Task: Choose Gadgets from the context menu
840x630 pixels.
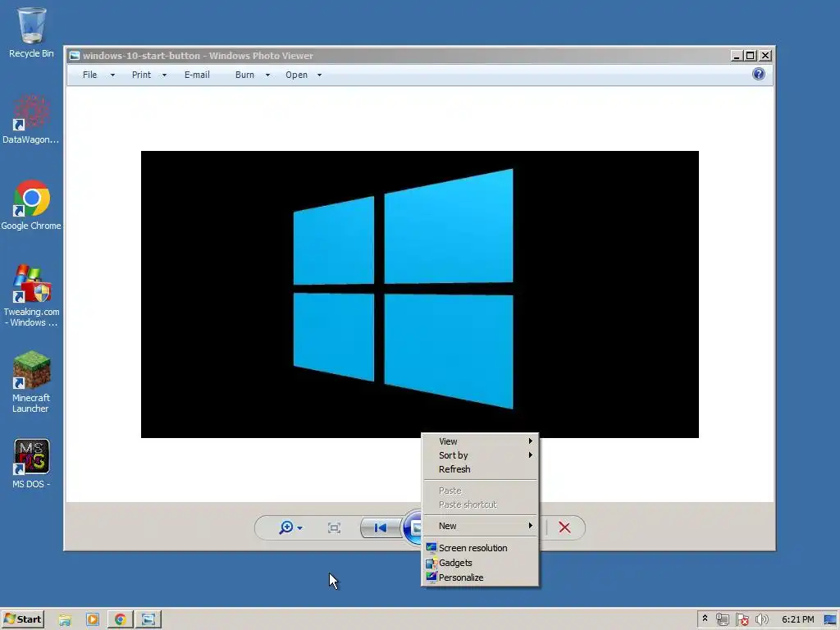Action: (480, 563)
